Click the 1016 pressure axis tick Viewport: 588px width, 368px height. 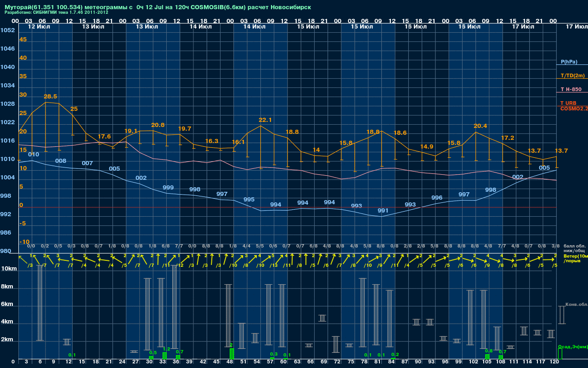coord(7,141)
